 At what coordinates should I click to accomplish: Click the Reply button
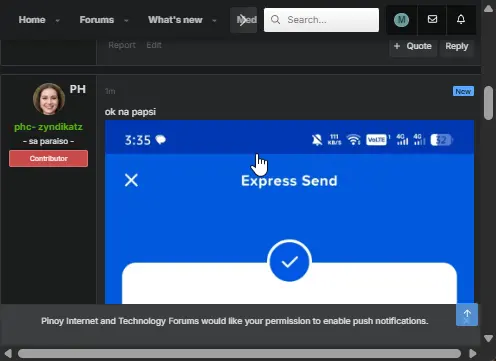(x=457, y=46)
